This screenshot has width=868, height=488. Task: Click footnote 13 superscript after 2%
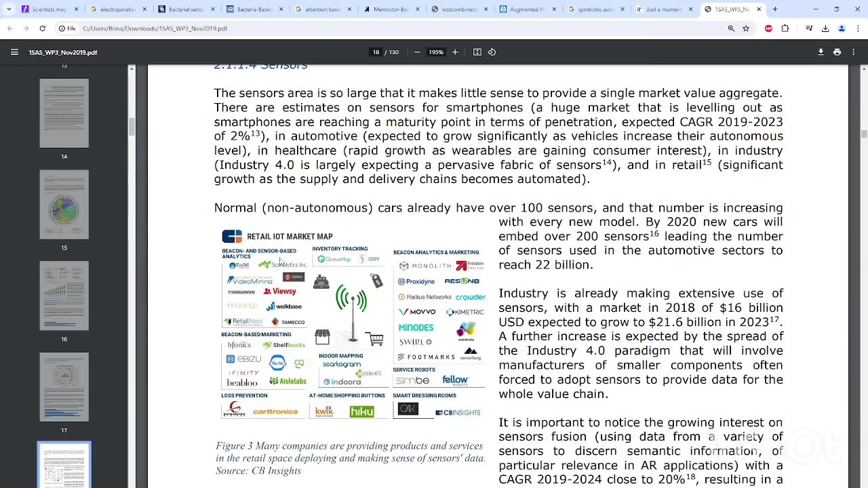click(256, 134)
